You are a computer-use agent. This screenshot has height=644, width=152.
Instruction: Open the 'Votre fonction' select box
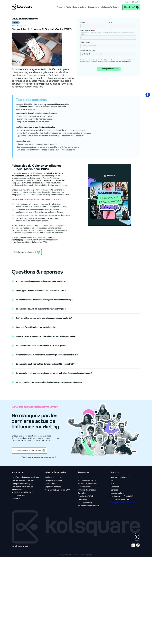pyautogui.click(x=108, y=46)
